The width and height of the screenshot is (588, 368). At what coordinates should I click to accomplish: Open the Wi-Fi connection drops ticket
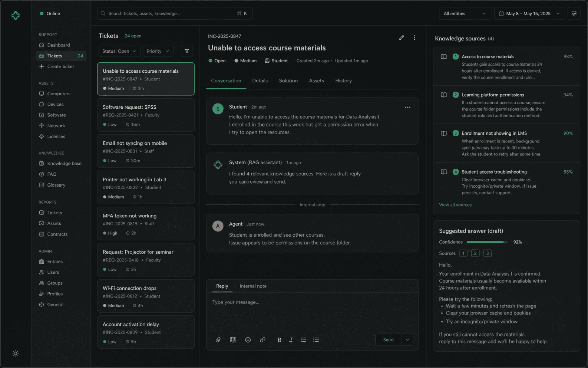coord(146,296)
